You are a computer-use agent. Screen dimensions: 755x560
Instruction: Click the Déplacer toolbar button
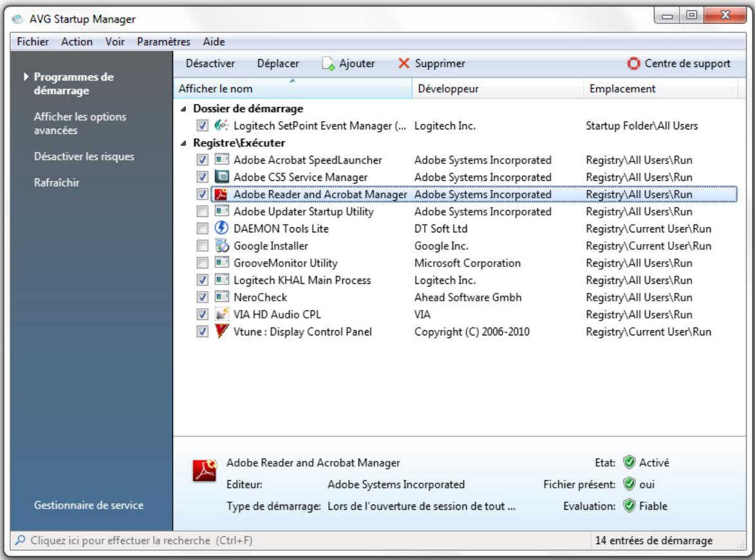tap(278, 64)
